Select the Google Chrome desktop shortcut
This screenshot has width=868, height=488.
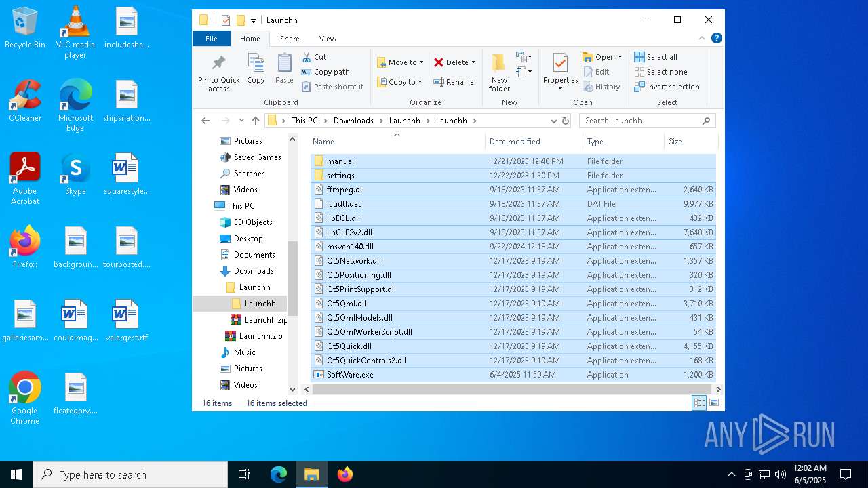25,399
